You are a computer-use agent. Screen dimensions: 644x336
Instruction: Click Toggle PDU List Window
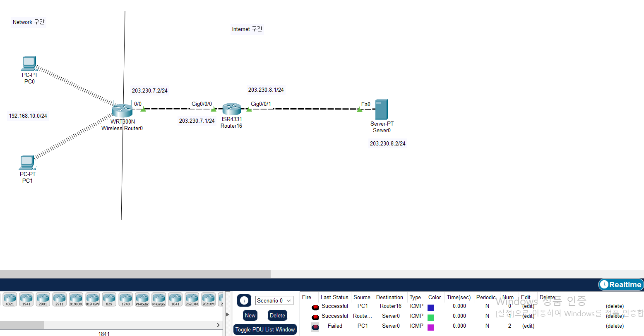coord(265,329)
